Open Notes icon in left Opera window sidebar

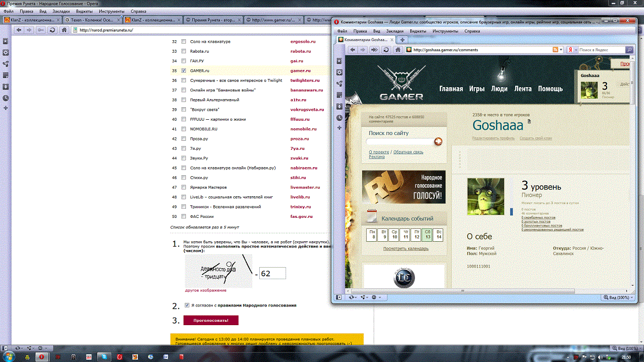click(x=6, y=75)
